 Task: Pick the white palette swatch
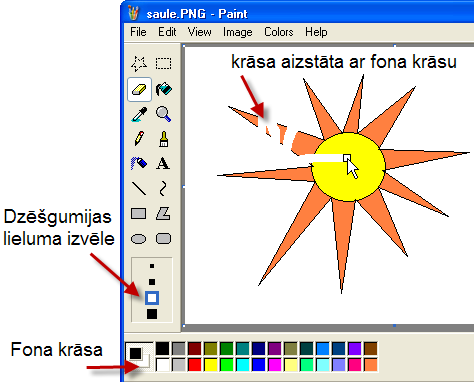click(x=163, y=365)
